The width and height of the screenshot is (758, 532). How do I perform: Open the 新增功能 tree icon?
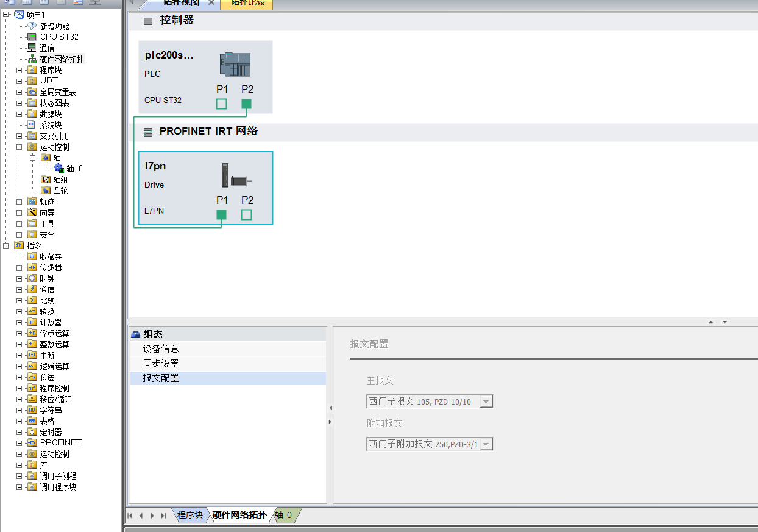32,26
